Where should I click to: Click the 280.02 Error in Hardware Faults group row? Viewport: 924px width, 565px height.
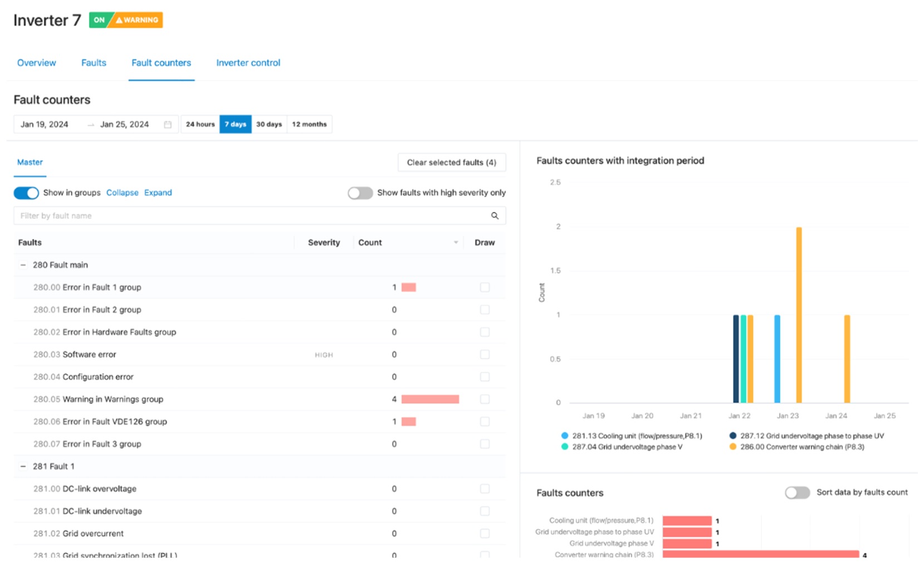click(260, 332)
